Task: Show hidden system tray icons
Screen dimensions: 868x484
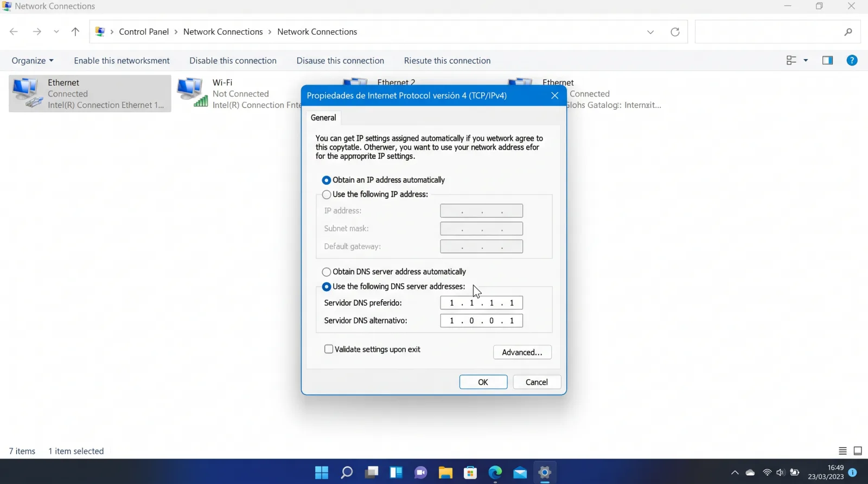Action: click(735, 473)
